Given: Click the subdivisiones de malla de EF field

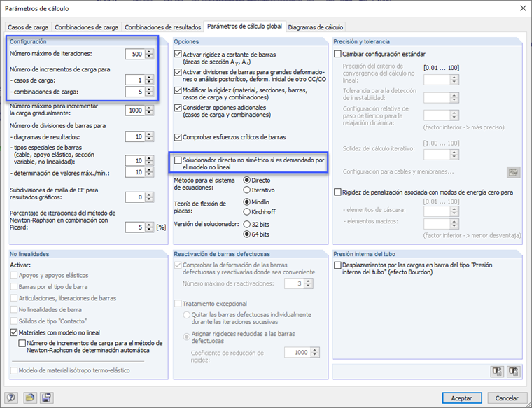Looking at the screenshot, I should (135, 197).
